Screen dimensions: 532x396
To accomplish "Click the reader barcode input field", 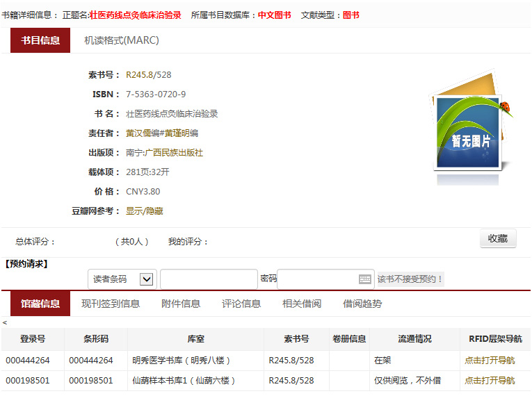I will coord(209,279).
